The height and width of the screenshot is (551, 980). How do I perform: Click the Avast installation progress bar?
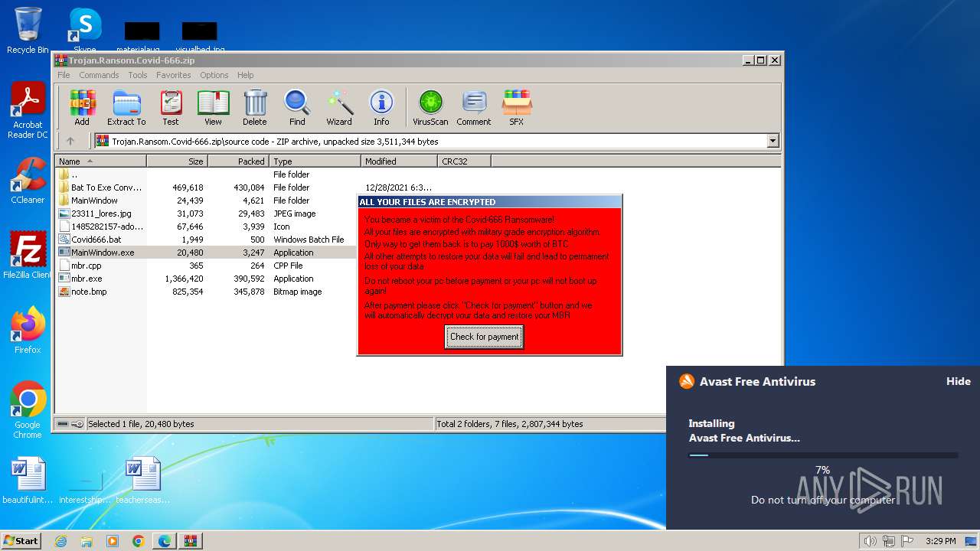pos(823,455)
